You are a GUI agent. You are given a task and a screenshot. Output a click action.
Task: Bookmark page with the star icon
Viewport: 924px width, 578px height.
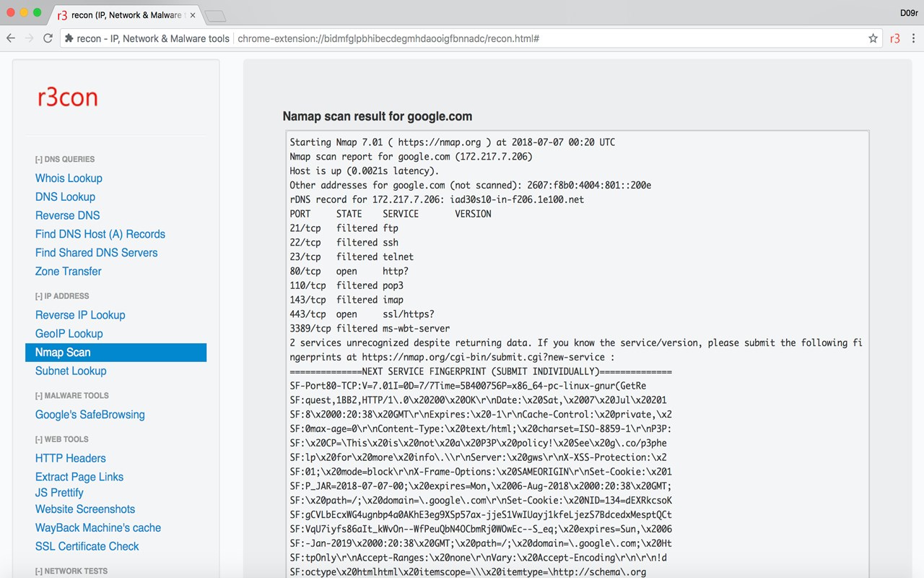pyautogui.click(x=873, y=38)
